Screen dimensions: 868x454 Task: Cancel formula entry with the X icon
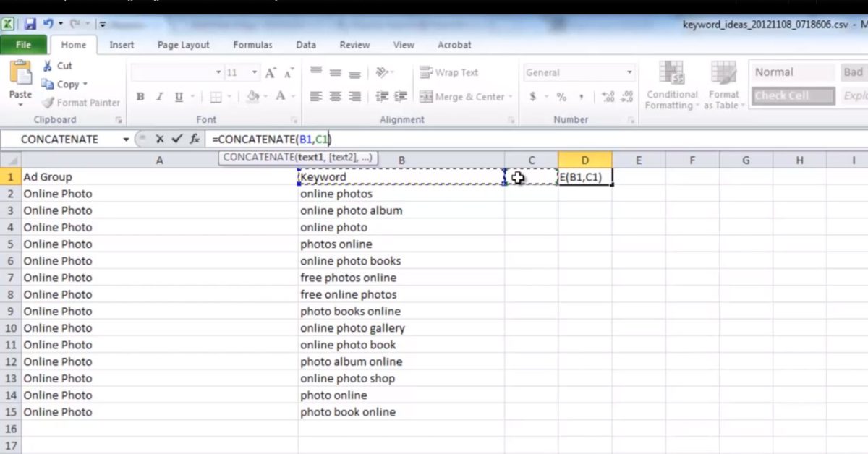click(160, 139)
